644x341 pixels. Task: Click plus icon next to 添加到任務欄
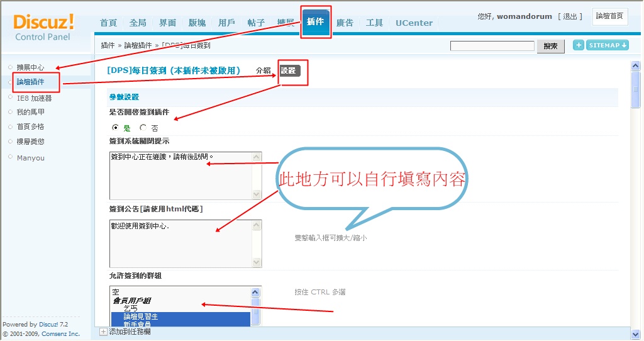click(104, 332)
